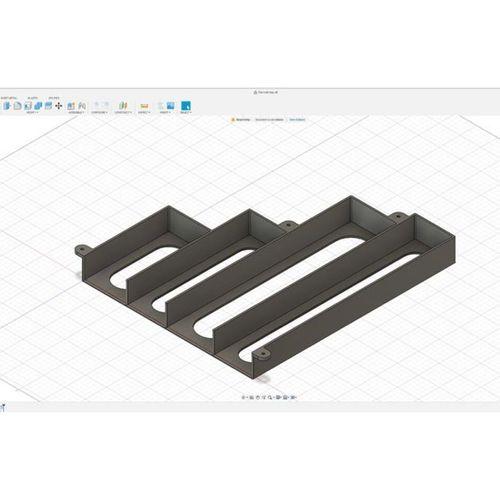Switch to the UTILITIES tab
500x500 pixels.
tap(54, 98)
